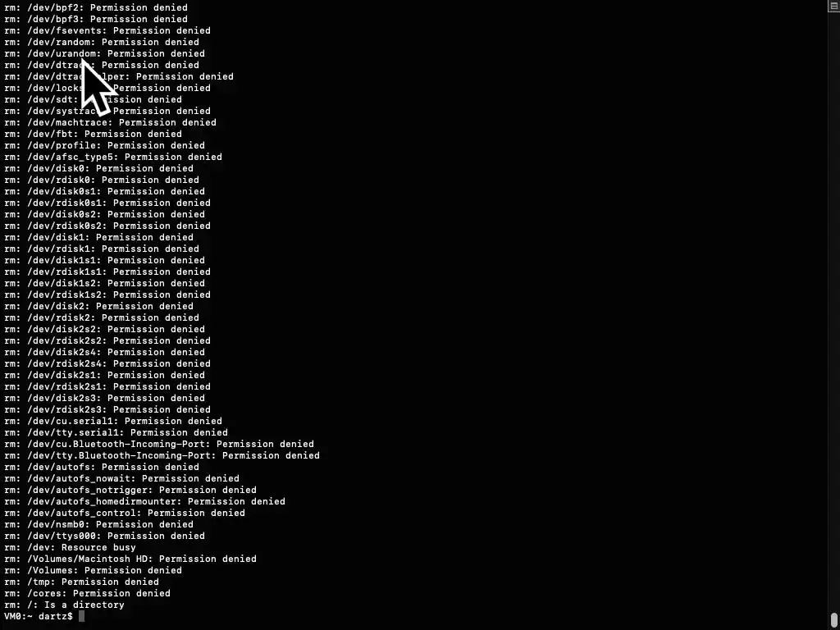840x630 pixels.
Task: Click the /dev/machtrace output line
Action: point(111,122)
